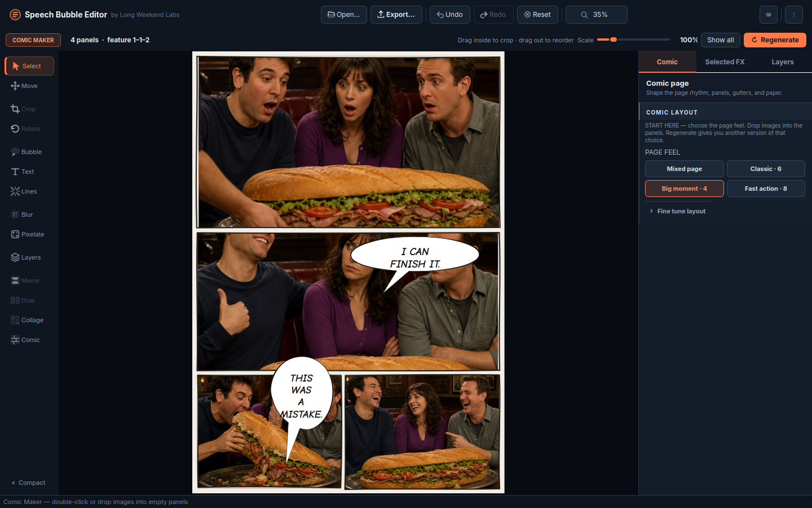Click the Speech Bubble Editor logo

click(15, 15)
